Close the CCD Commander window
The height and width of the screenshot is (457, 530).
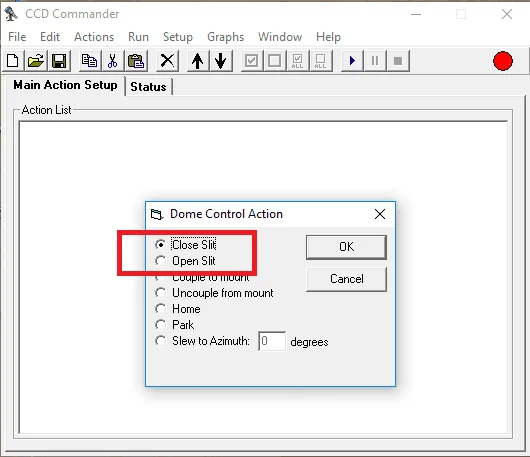(507, 14)
